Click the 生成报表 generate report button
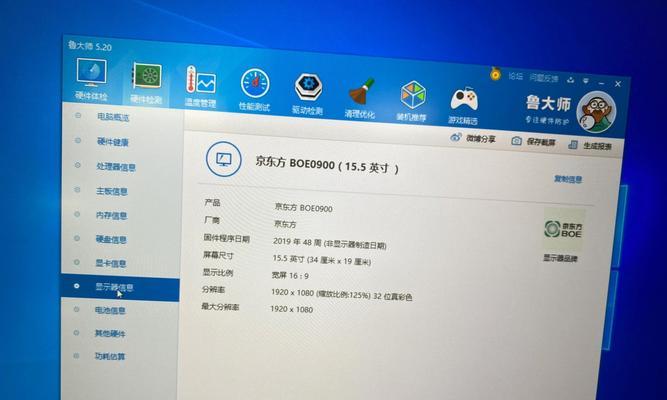667x400 pixels. (590, 146)
